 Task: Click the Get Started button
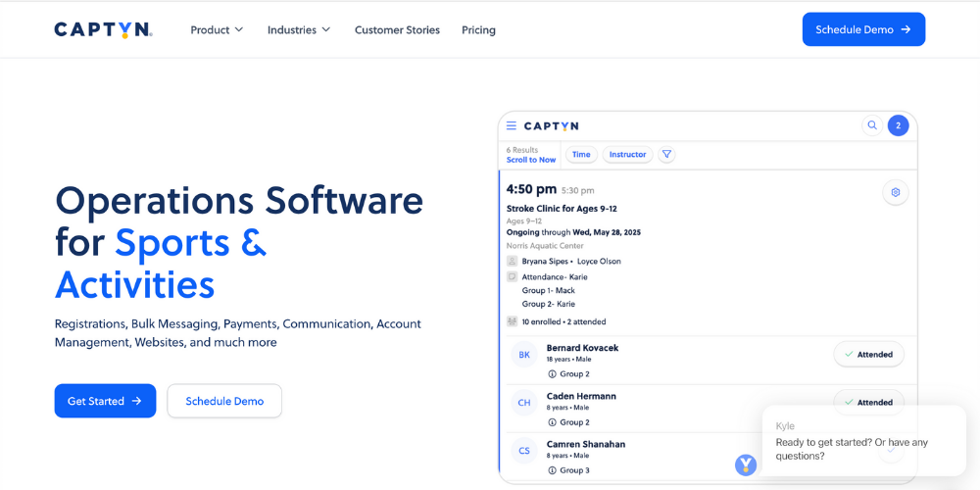pos(105,401)
